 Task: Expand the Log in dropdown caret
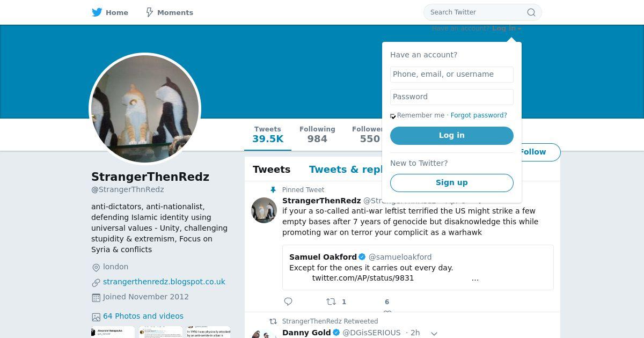coord(519,29)
